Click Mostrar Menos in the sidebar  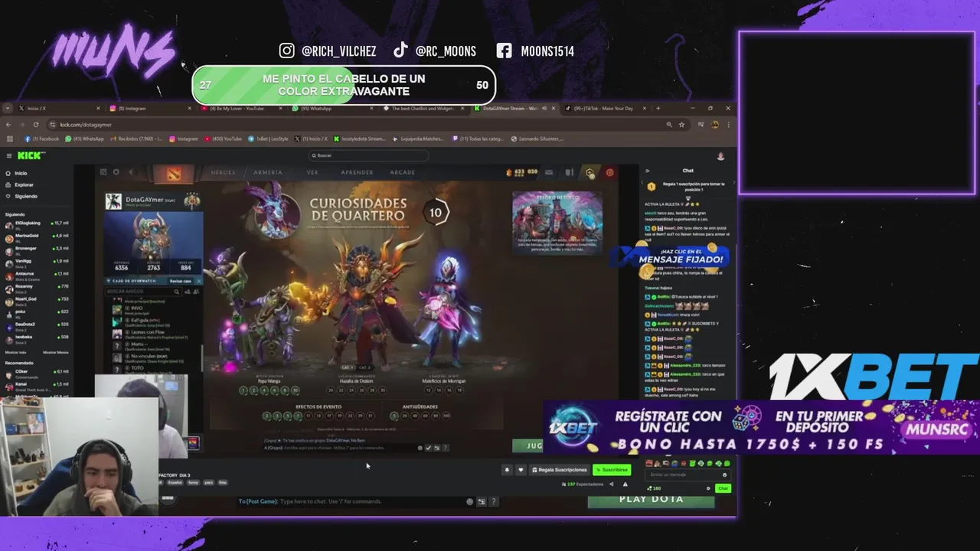pos(56,352)
